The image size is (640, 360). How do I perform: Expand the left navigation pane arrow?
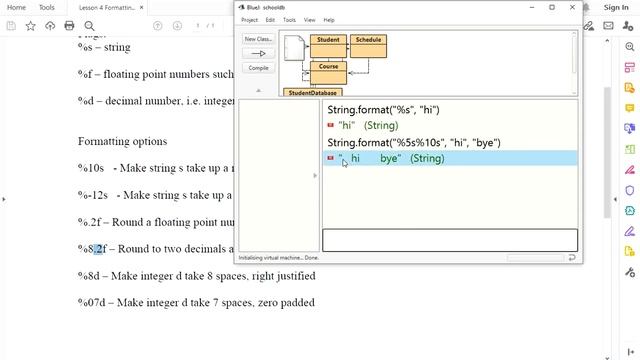click(4, 199)
